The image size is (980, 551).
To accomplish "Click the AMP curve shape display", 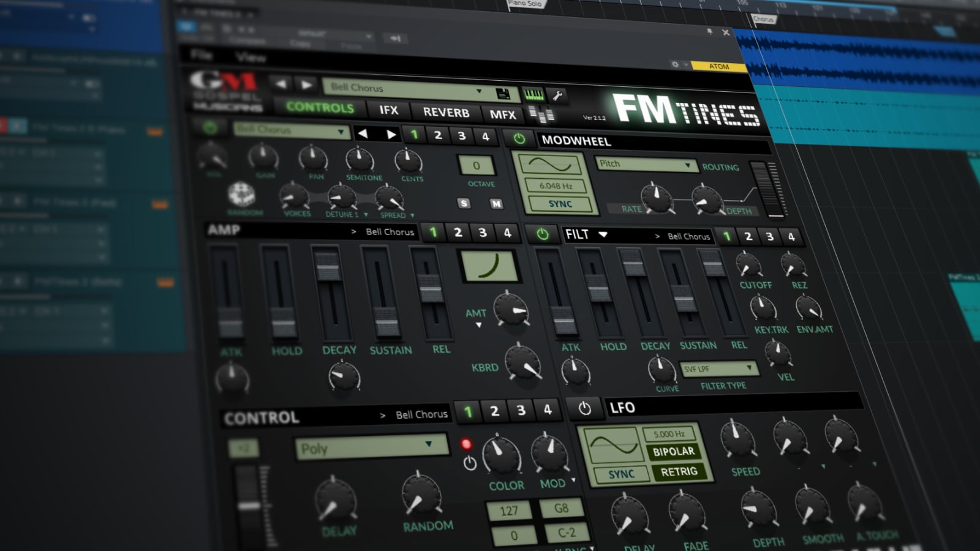I will [489, 266].
